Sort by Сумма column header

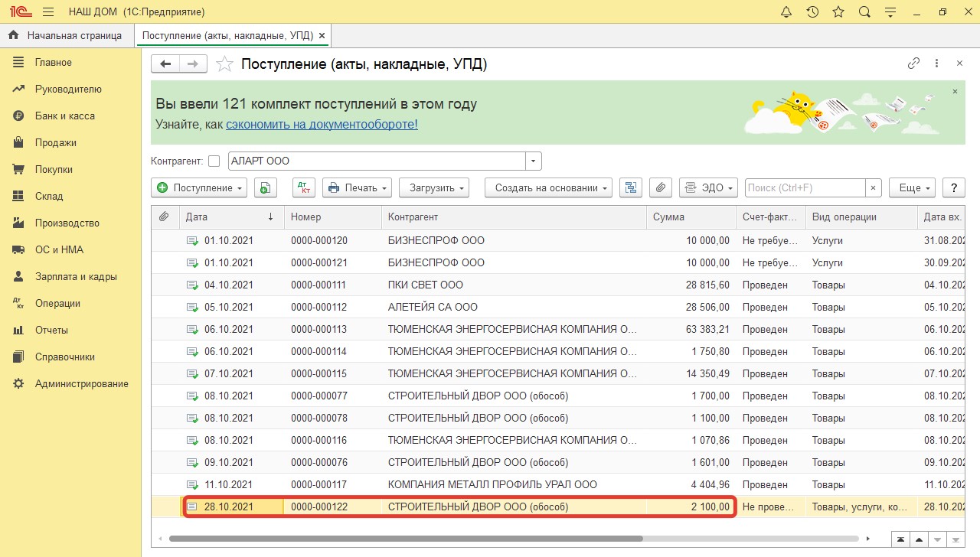click(691, 217)
